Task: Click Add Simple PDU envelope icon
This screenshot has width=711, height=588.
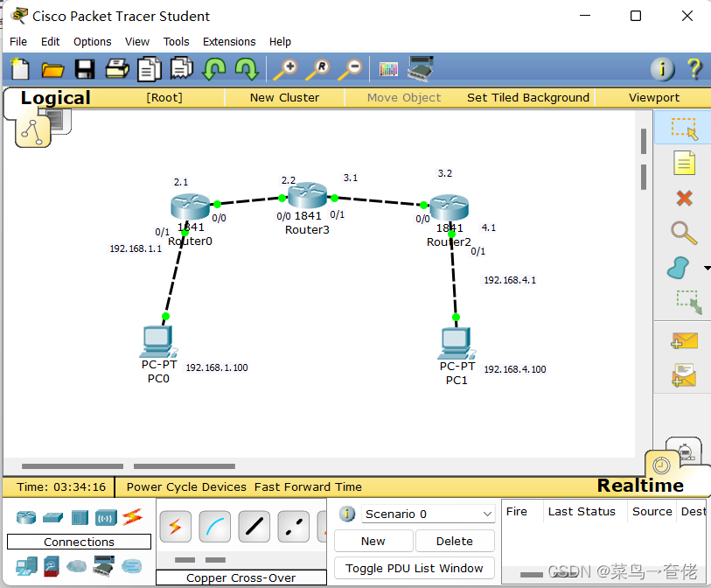Action: 684,340
